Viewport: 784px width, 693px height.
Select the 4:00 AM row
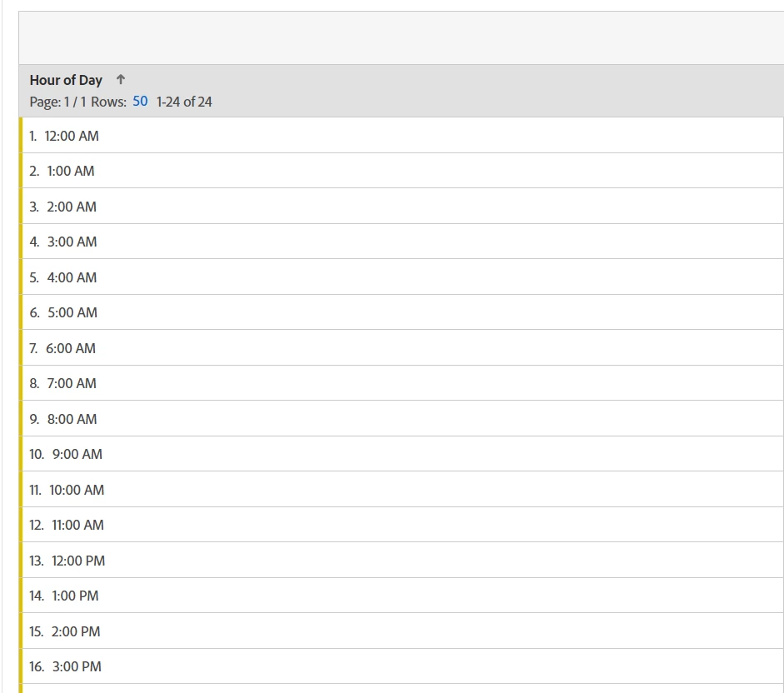(402, 277)
